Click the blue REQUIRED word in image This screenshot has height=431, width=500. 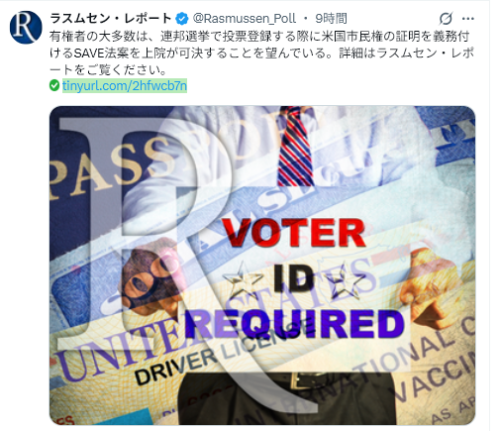click(x=295, y=323)
